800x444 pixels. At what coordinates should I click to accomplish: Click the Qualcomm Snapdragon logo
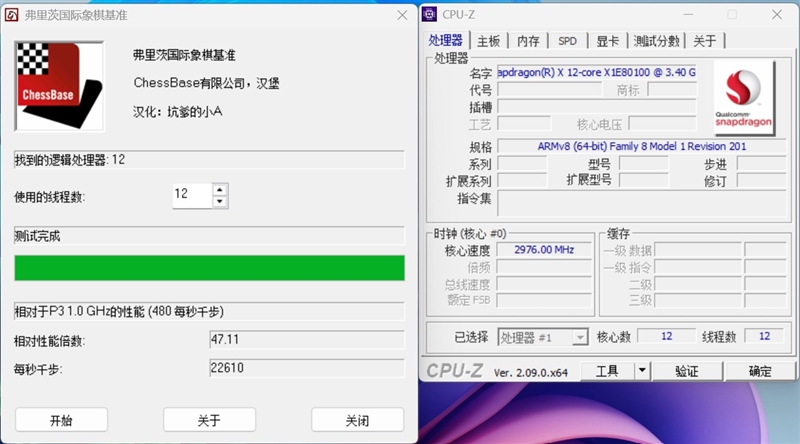coord(744,98)
